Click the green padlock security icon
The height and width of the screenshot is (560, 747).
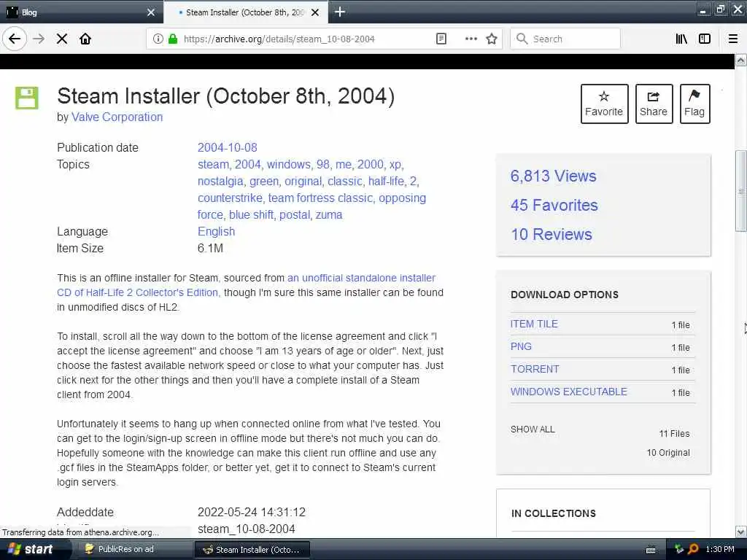coord(173,39)
